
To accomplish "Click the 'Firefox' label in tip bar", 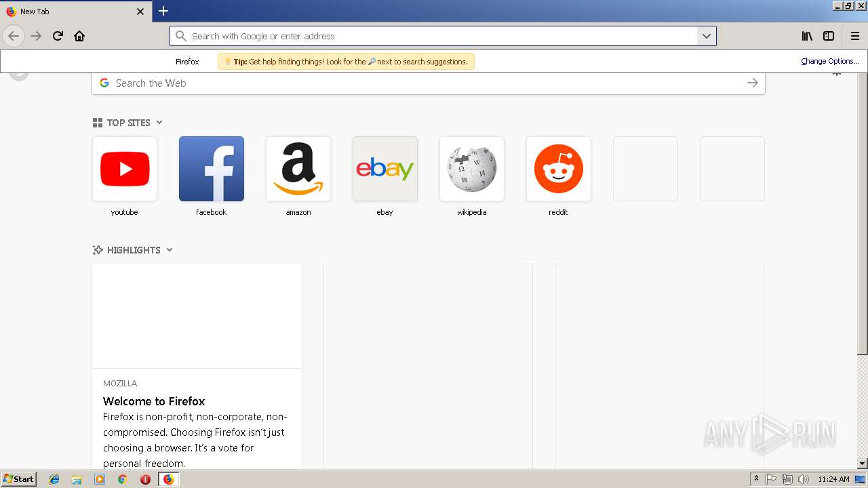I will [x=187, y=62].
